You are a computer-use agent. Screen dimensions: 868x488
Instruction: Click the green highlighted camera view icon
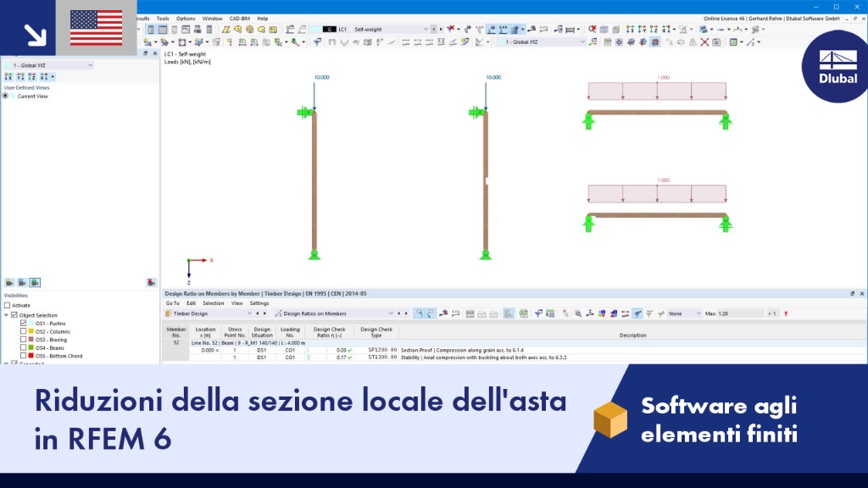35,283
